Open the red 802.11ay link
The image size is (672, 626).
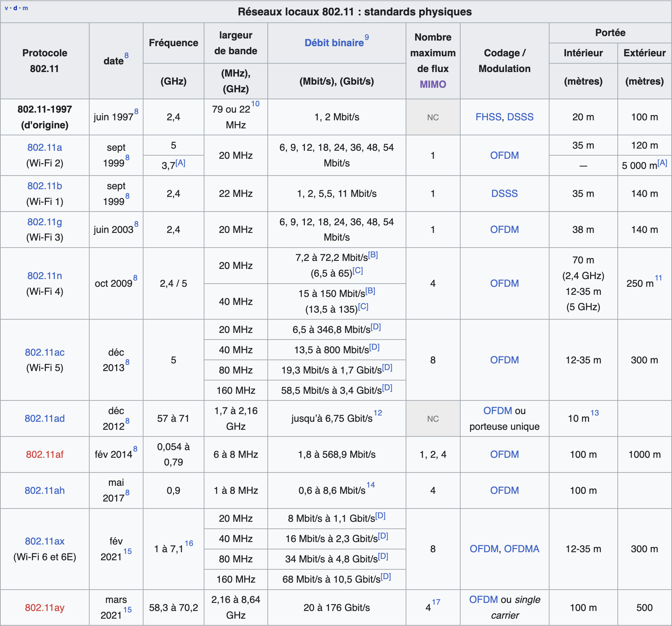coord(45,607)
